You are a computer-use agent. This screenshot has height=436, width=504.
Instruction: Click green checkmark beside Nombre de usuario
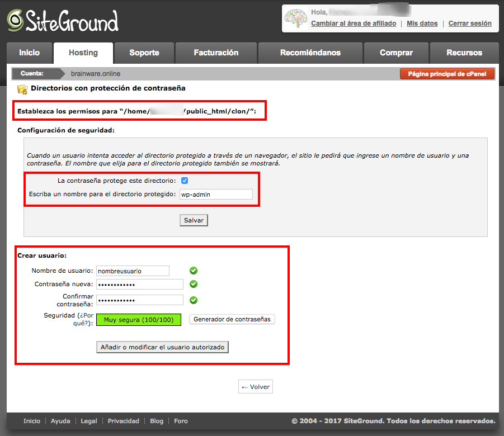(x=194, y=271)
